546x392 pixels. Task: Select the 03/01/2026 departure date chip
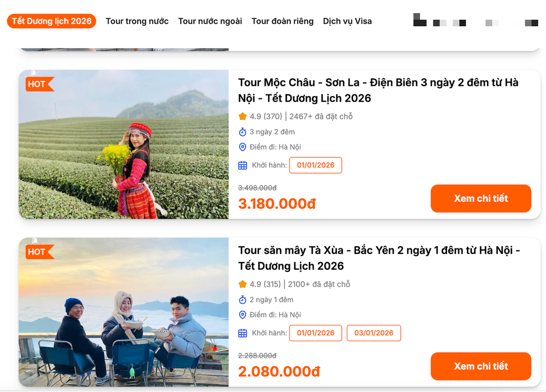tap(373, 332)
